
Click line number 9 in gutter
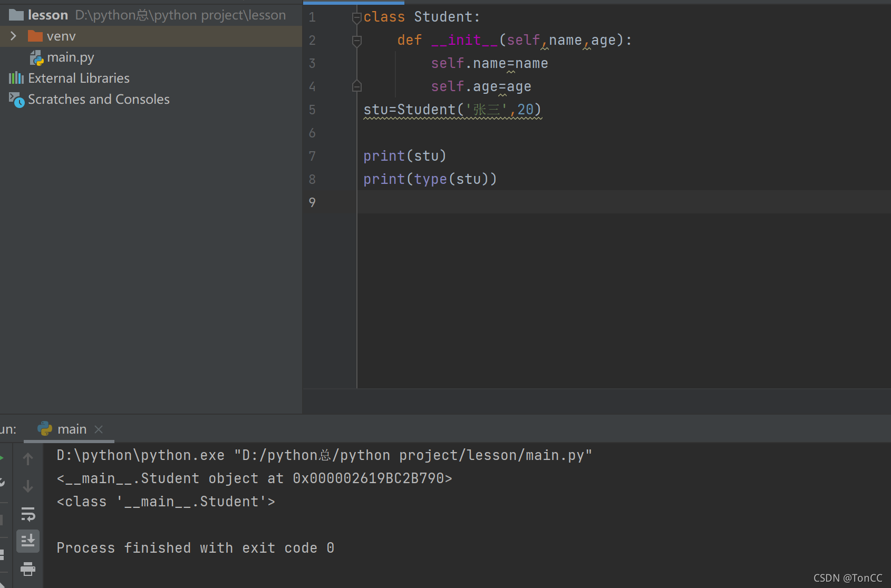tap(312, 202)
